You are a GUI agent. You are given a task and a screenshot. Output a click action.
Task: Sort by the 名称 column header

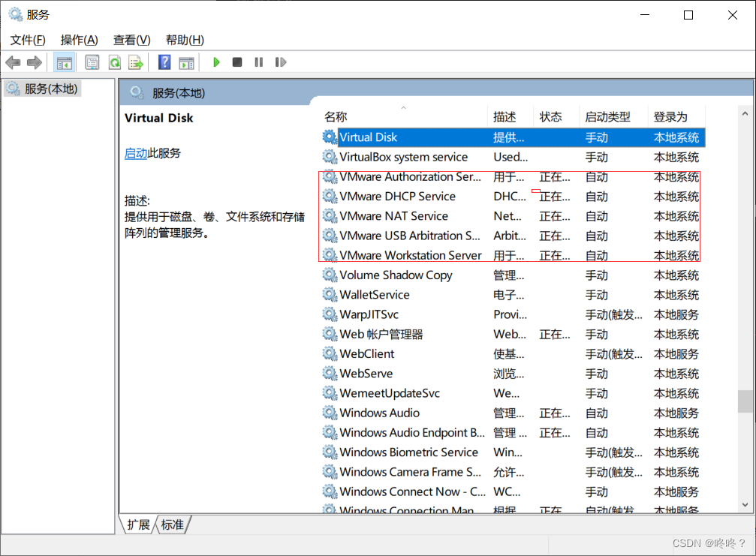pyautogui.click(x=404, y=116)
